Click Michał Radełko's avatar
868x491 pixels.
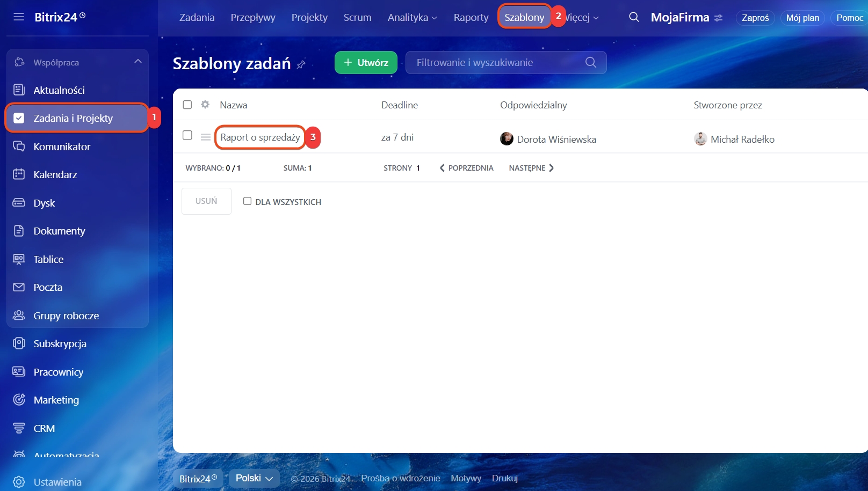[700, 139]
